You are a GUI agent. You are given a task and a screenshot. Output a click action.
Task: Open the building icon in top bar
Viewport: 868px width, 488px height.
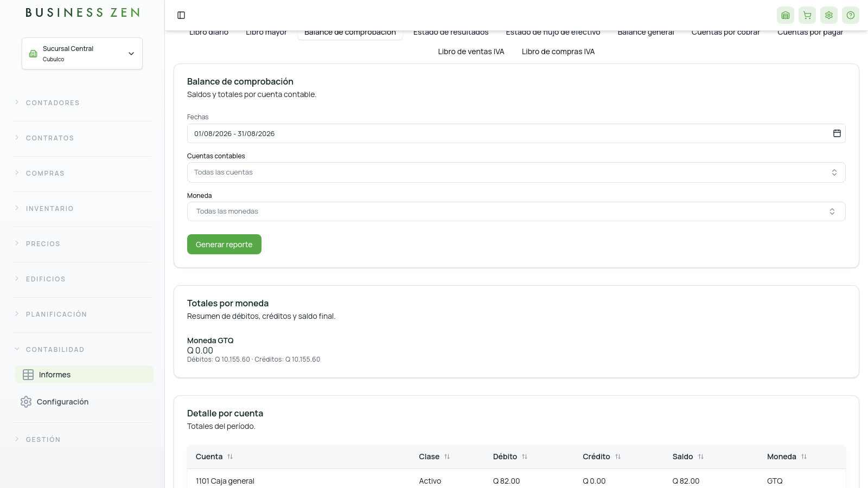[x=786, y=15]
